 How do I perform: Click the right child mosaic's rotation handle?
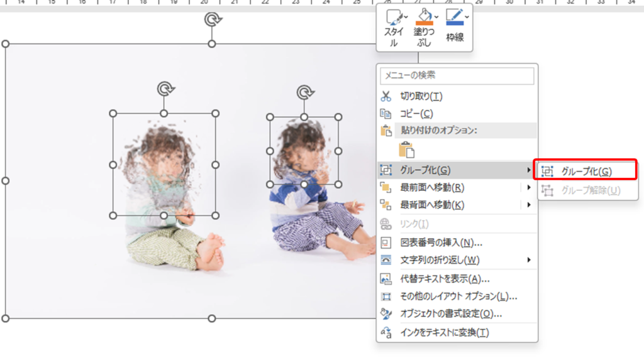tap(305, 93)
